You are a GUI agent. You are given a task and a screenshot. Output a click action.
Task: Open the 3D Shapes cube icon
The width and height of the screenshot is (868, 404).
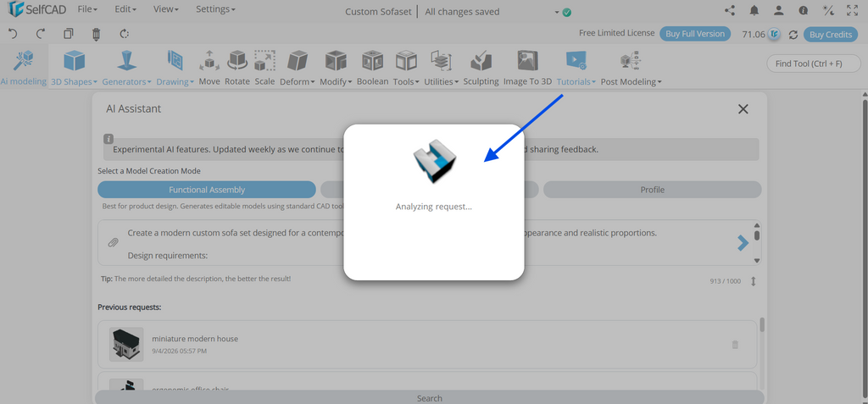coord(75,60)
